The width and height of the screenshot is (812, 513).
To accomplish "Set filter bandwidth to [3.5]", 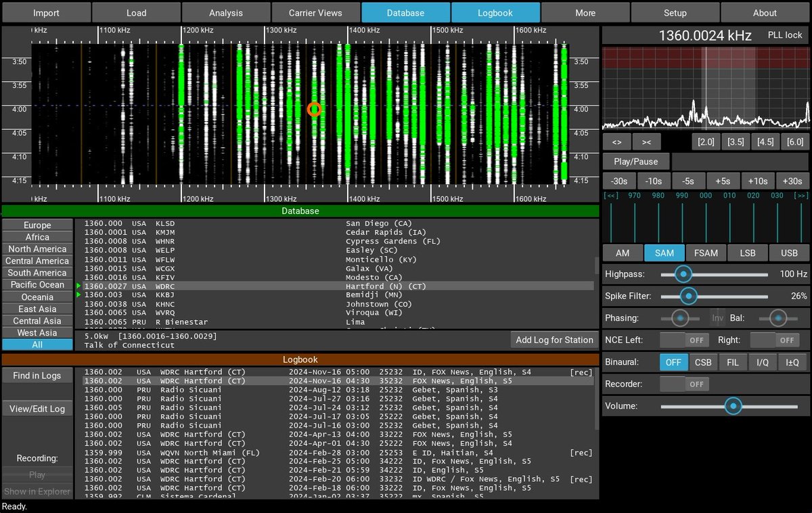I will click(x=736, y=142).
